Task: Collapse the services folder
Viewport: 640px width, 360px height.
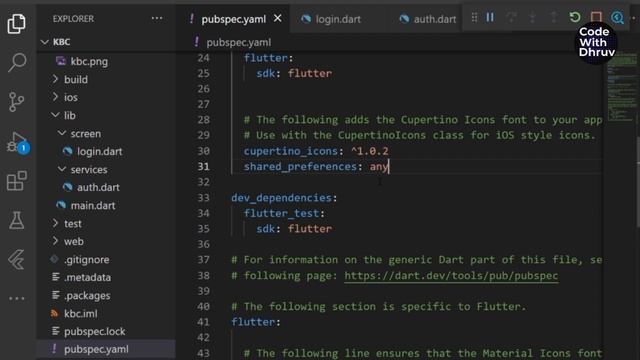Action: click(89, 169)
